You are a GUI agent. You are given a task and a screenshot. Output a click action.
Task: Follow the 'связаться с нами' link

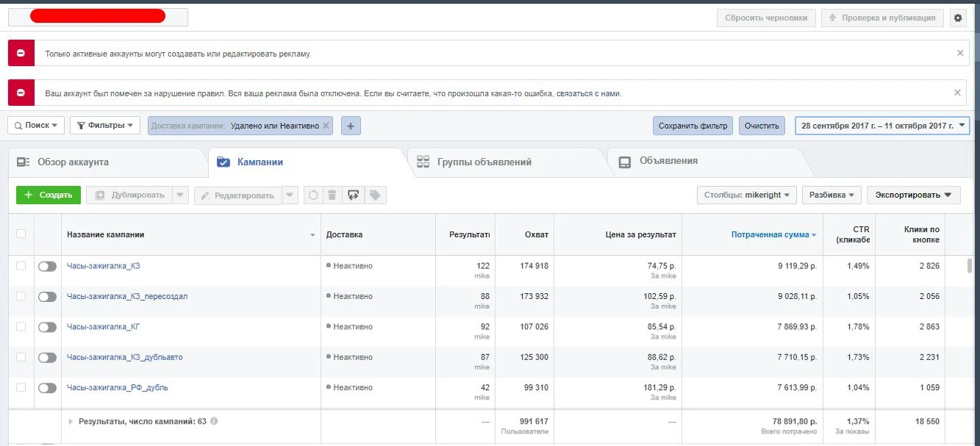click(x=588, y=93)
